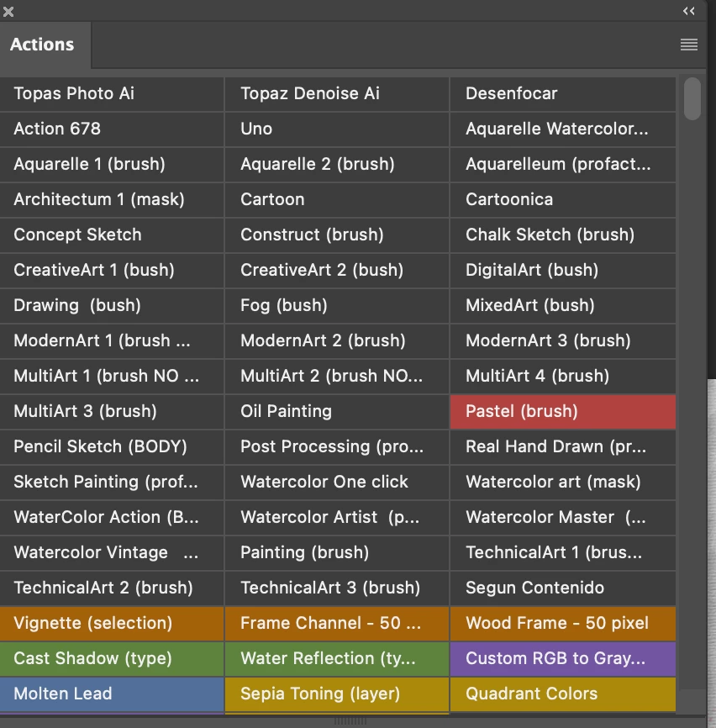Image resolution: width=716 pixels, height=728 pixels.
Task: Play the red Pastel (brush) action
Action: tap(563, 411)
